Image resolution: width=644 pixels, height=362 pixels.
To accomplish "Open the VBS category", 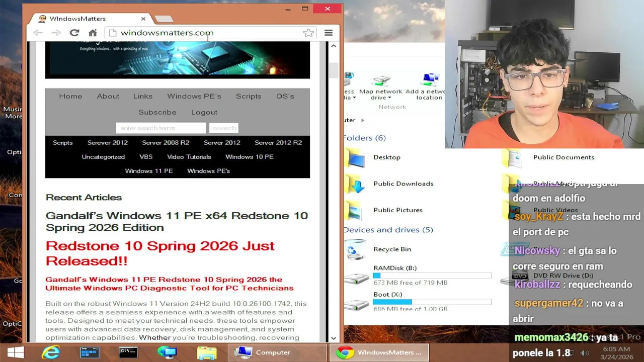I will 146,157.
